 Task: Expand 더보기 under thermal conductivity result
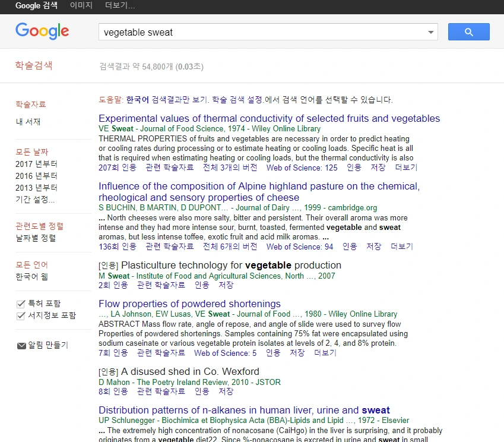click(x=406, y=168)
